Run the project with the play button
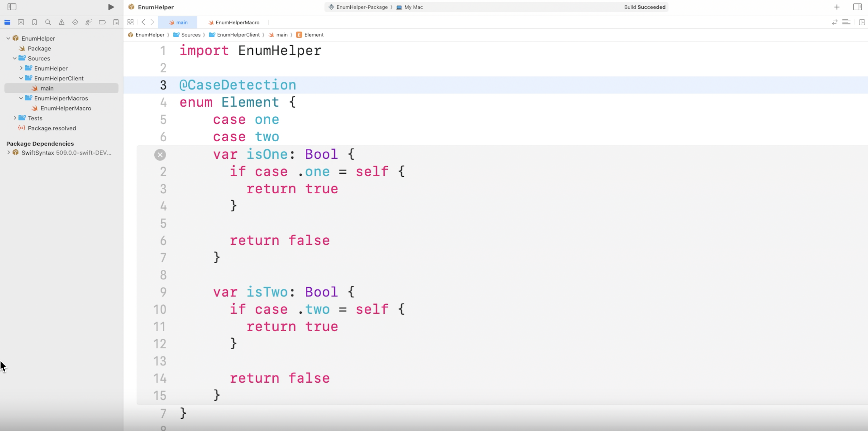The image size is (868, 431). 111,7
